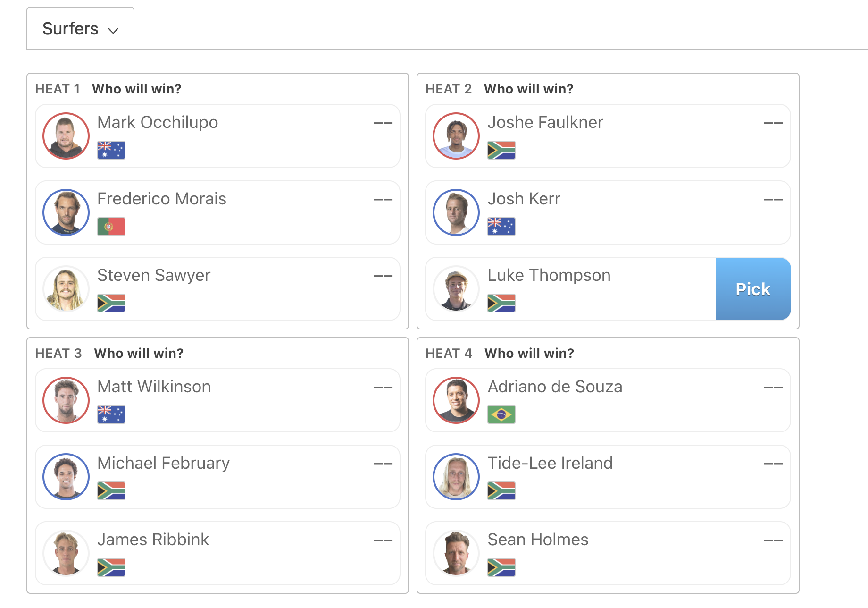Click Luke Thompson's profile photo
The height and width of the screenshot is (608, 868).
pos(456,289)
